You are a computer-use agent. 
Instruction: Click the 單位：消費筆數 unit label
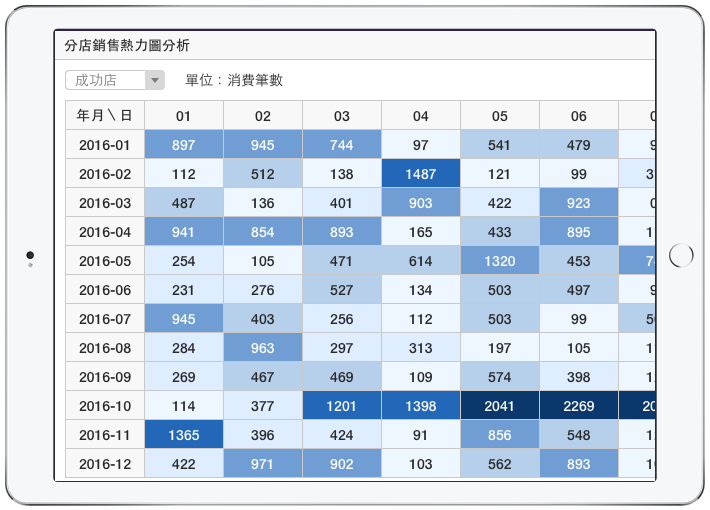[234, 80]
